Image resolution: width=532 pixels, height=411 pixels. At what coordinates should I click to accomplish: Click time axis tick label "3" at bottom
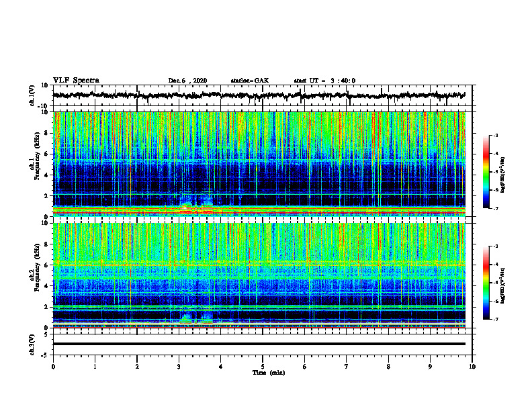pyautogui.click(x=179, y=367)
